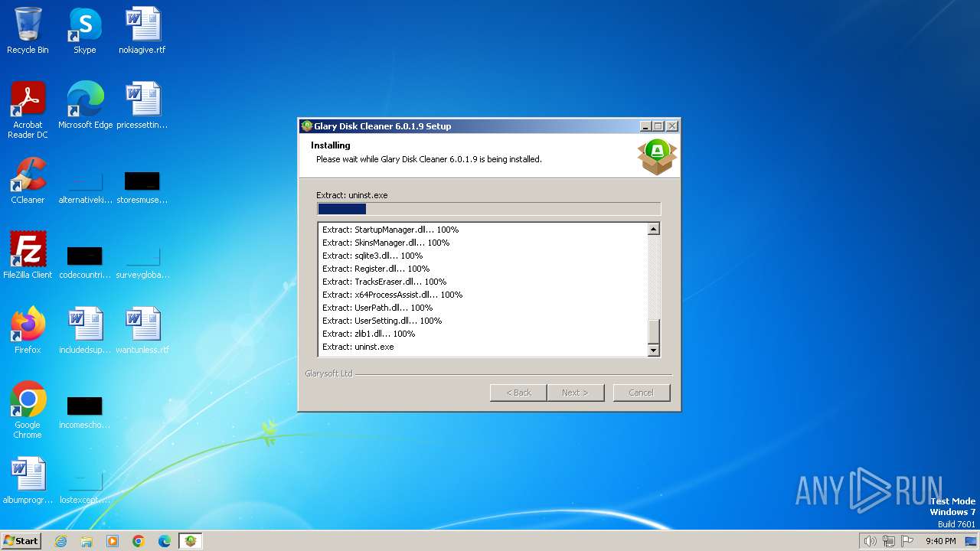Image resolution: width=980 pixels, height=551 pixels.
Task: Select the includedsup... document icon
Action: (85, 330)
